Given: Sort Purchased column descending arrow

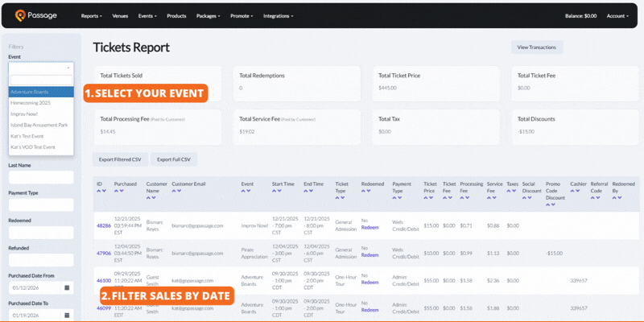Looking at the screenshot, I should (122, 191).
